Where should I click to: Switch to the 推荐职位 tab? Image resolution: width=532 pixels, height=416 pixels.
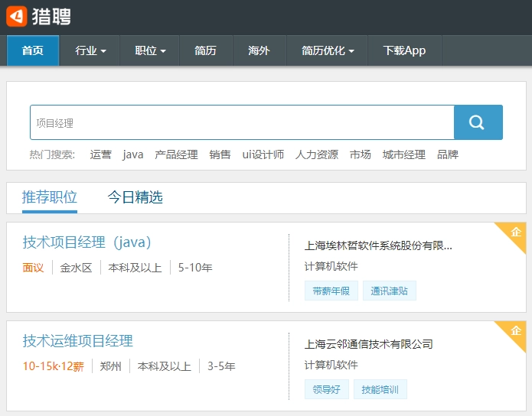(x=50, y=197)
